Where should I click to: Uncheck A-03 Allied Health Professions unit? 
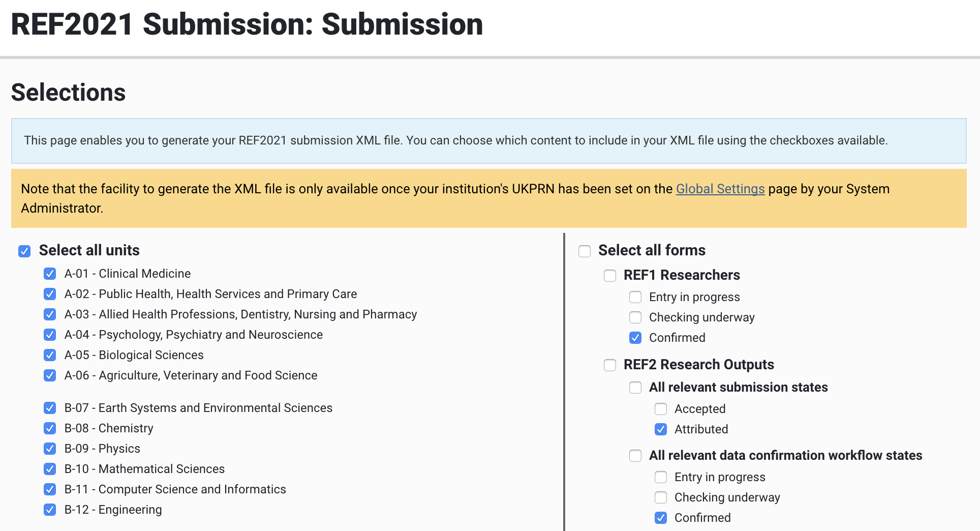(50, 314)
